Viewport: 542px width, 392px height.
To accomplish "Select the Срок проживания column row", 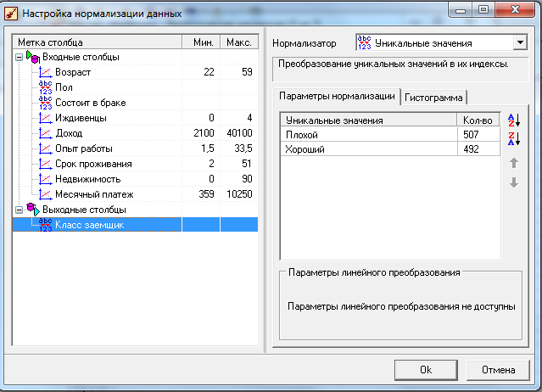I will pos(135,164).
